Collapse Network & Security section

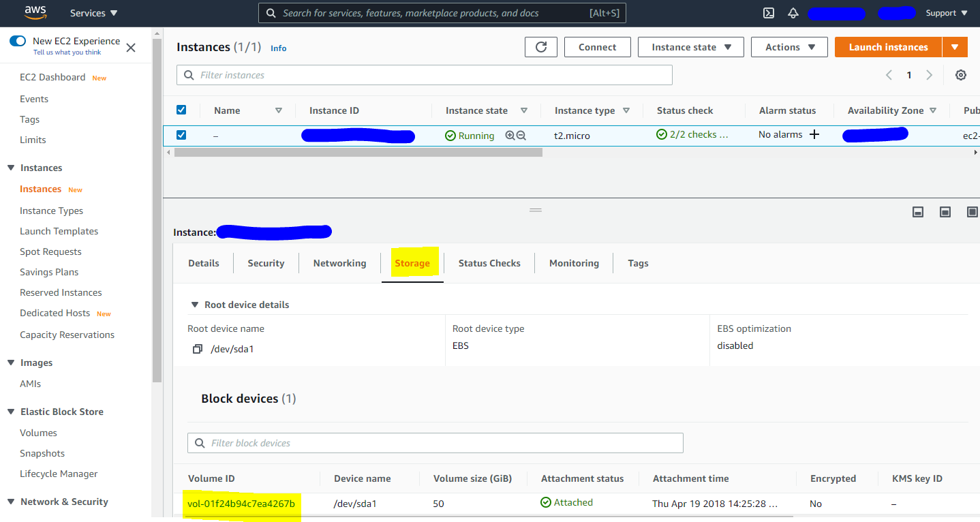pos(11,502)
